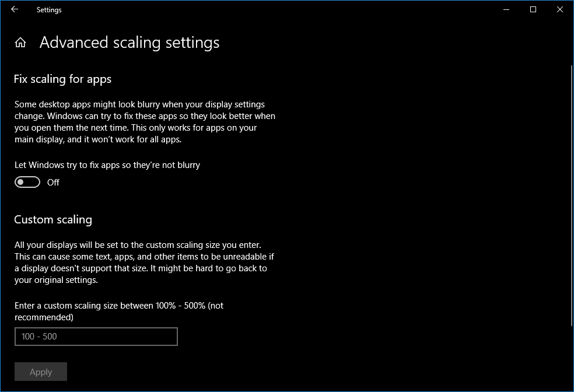Image resolution: width=574 pixels, height=392 pixels.
Task: Click the 'Let Windows try to fix apps' label
Action: tap(107, 165)
